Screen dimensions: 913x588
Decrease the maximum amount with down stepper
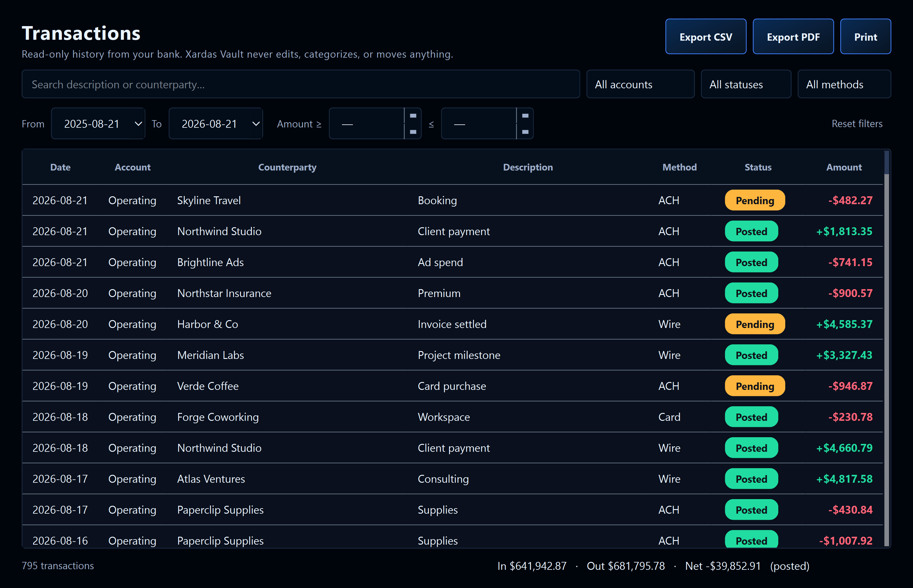pyautogui.click(x=525, y=132)
